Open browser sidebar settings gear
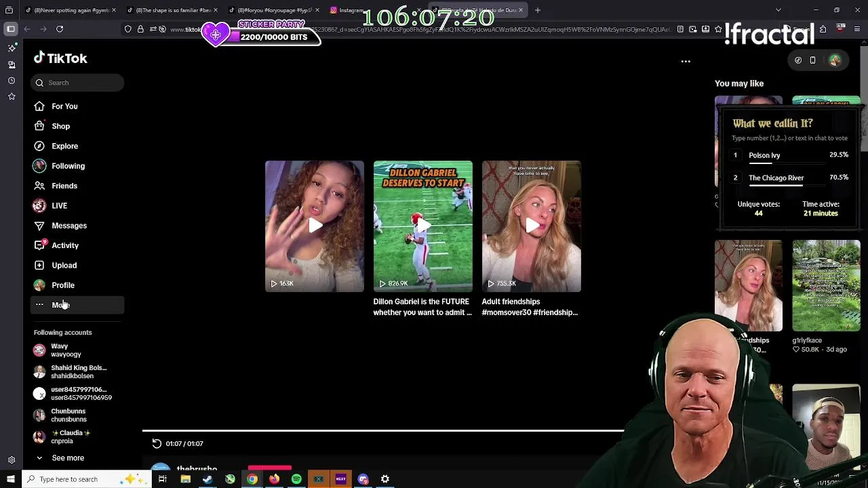Image resolution: width=868 pixels, height=488 pixels. click(x=12, y=460)
